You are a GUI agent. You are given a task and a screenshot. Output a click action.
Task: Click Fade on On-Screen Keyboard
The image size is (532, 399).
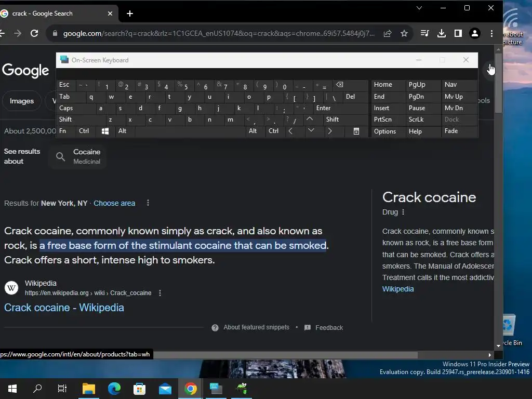pyautogui.click(x=459, y=131)
